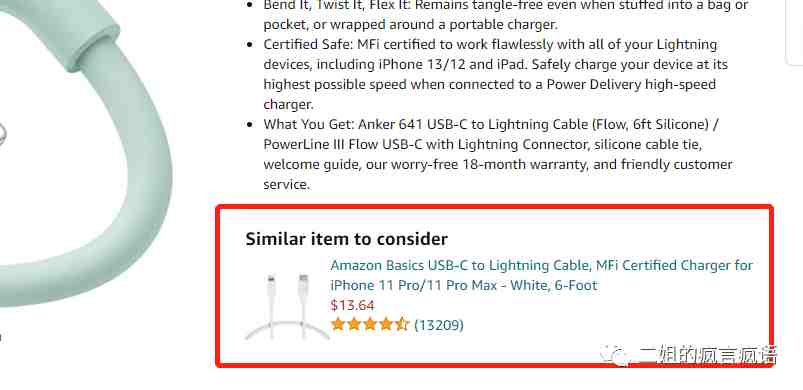Viewport: 803px width, 390px height.
Task: Click the bullet dot before 'What You Get'
Action: tap(250, 125)
